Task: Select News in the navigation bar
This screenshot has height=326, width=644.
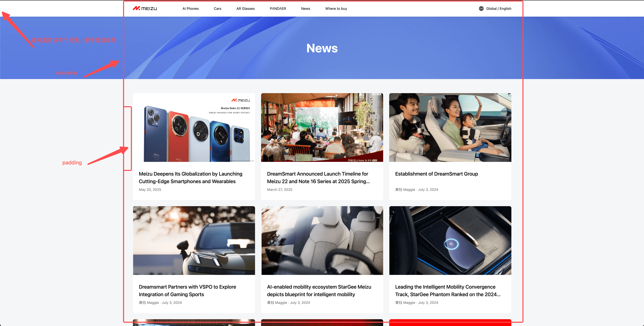Action: click(x=306, y=9)
